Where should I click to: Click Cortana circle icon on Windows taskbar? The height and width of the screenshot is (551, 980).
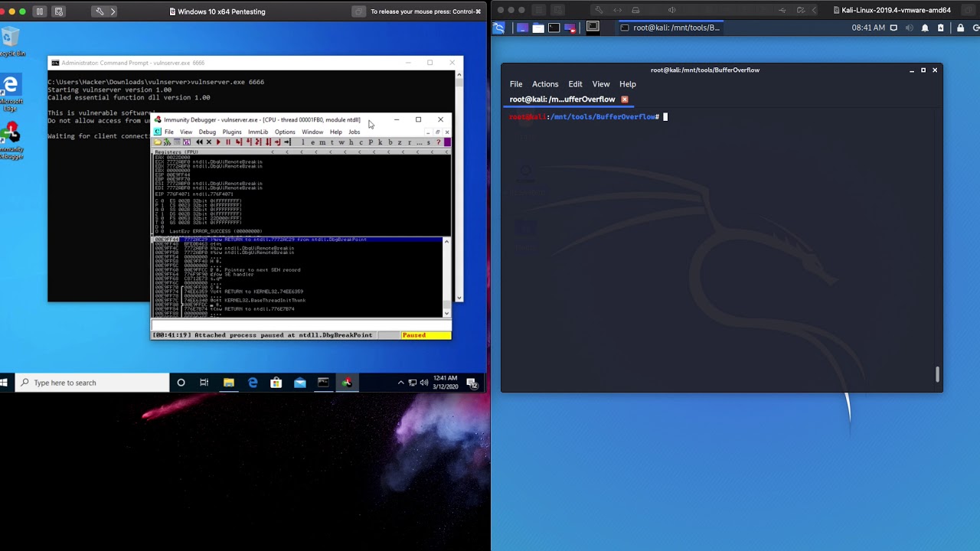[181, 383]
